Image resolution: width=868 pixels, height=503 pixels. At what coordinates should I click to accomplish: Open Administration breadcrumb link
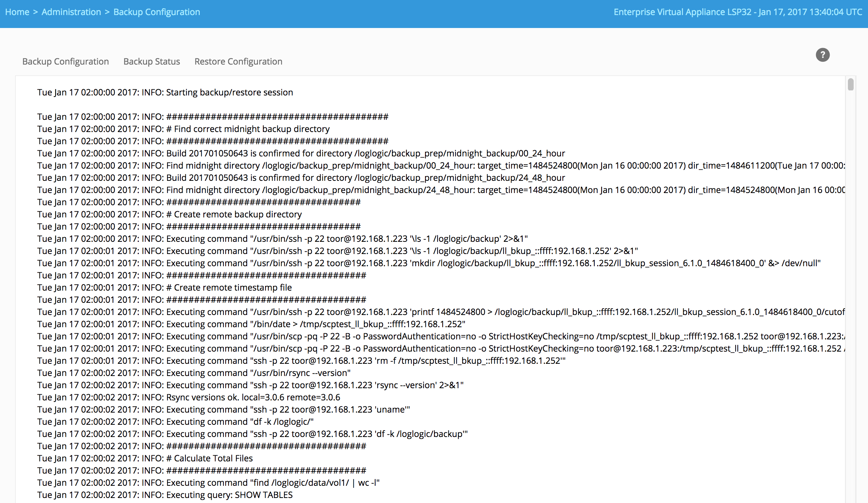71,12
